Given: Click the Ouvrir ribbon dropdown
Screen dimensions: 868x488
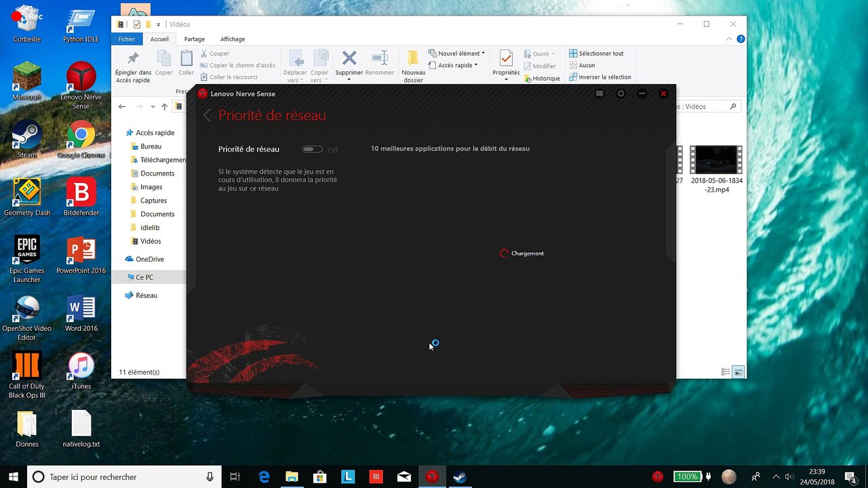Looking at the screenshot, I should tap(540, 54).
